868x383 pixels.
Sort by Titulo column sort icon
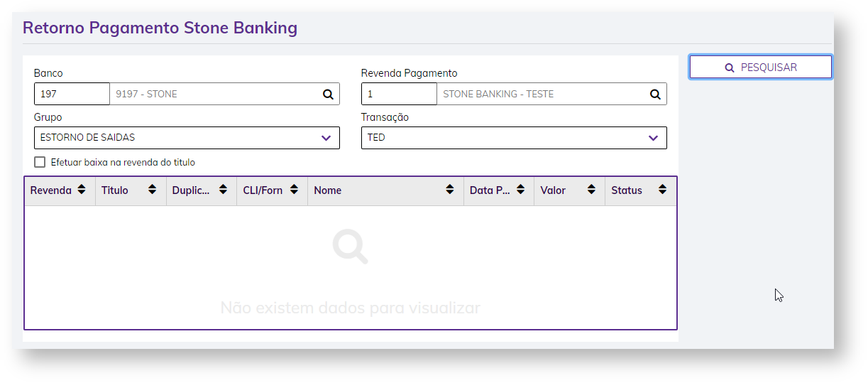point(152,190)
